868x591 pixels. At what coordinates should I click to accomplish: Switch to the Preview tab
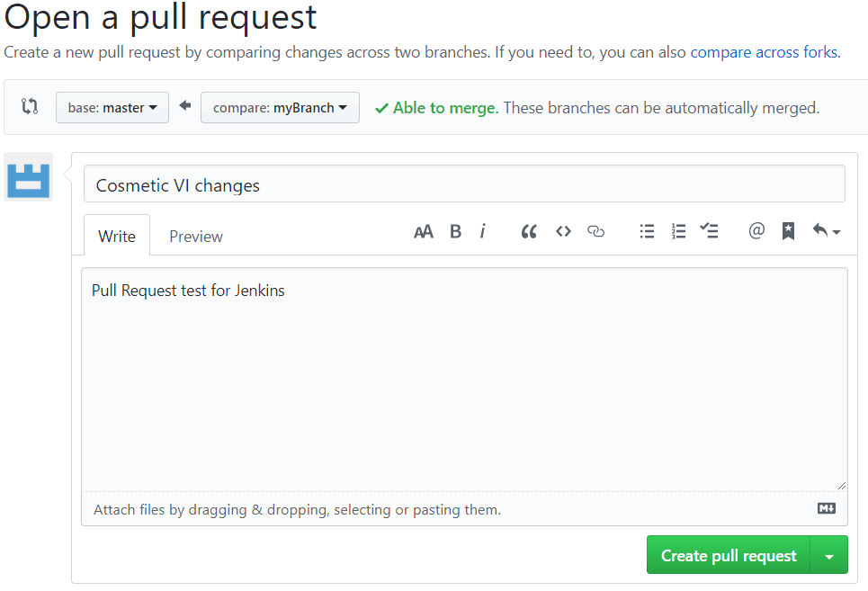pos(196,237)
